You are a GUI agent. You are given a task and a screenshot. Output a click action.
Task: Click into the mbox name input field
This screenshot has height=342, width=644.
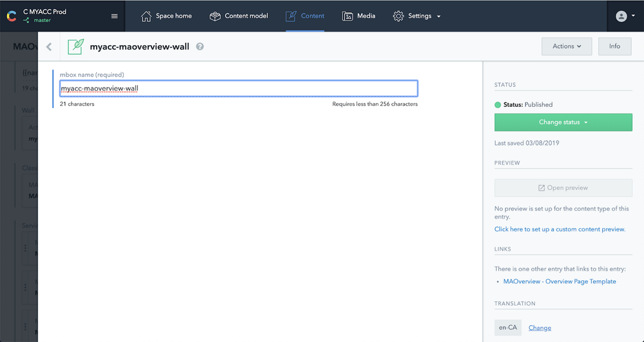click(239, 88)
